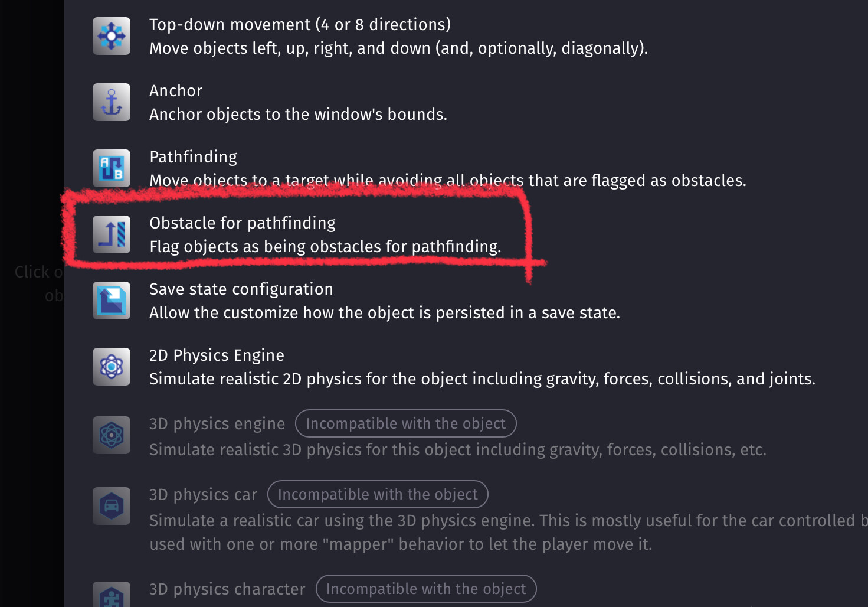
Task: Select the 2D Physics Engine title
Action: click(217, 355)
